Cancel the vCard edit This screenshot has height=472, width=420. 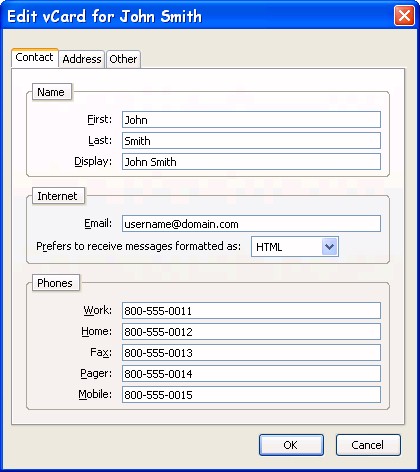point(368,445)
